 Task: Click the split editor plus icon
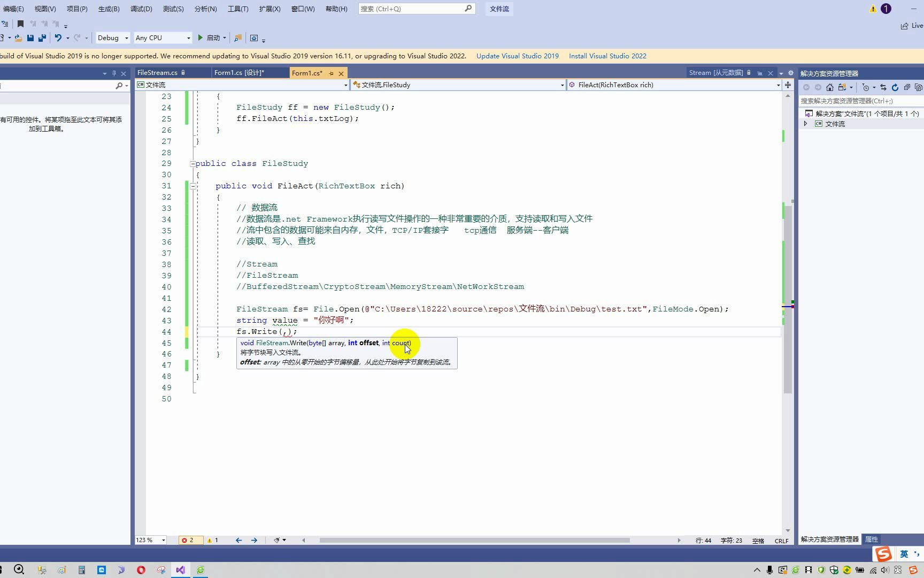pyautogui.click(x=788, y=85)
